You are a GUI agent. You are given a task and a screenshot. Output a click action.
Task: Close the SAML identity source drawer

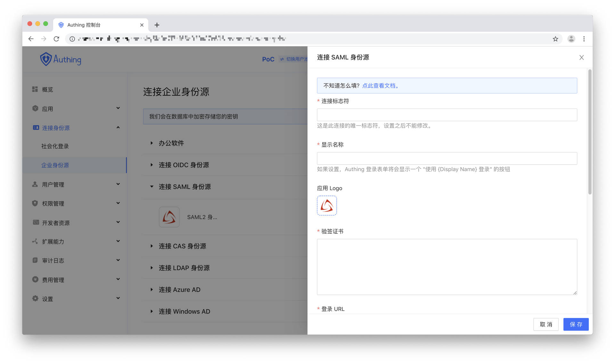pyautogui.click(x=581, y=58)
